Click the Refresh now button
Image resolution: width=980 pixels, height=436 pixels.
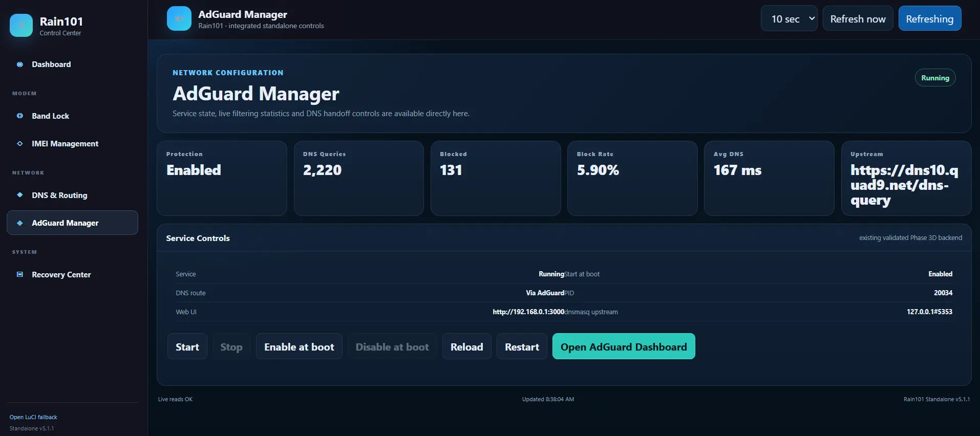[858, 18]
